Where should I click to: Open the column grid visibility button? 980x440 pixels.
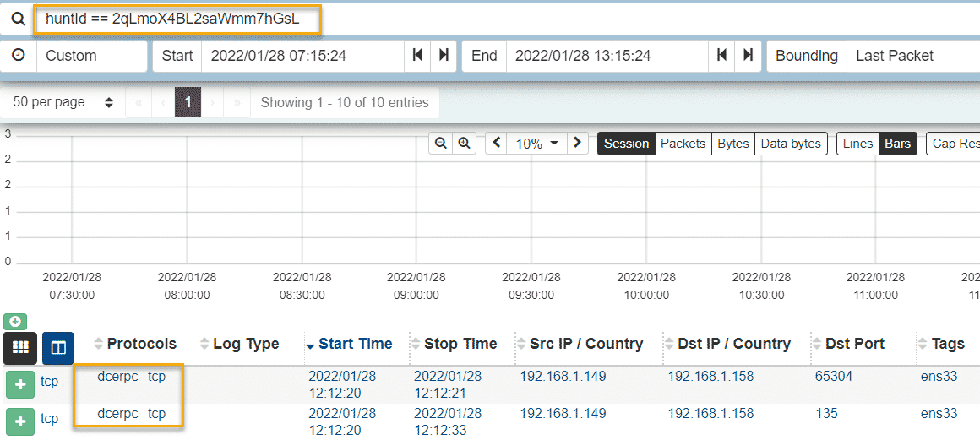click(x=20, y=348)
